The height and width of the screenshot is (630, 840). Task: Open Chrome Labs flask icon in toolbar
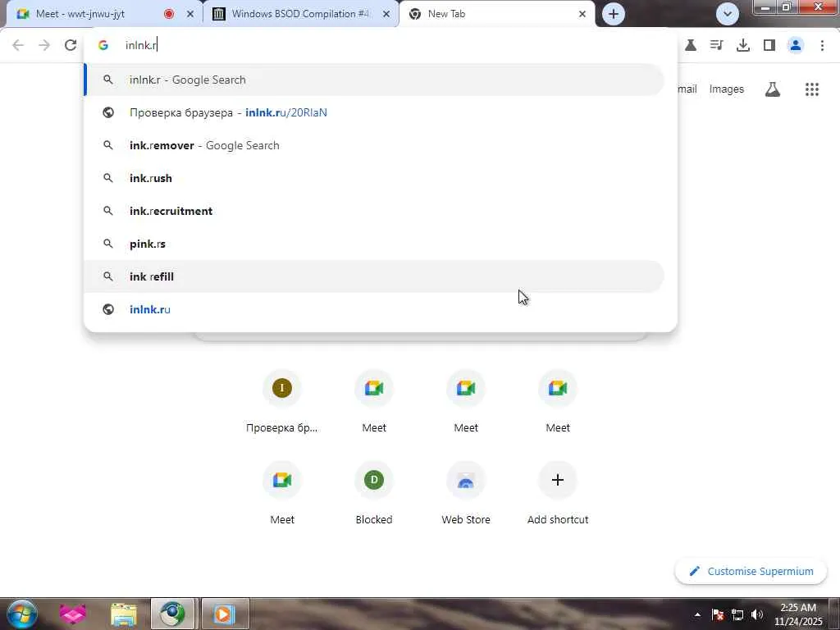pyautogui.click(x=691, y=45)
